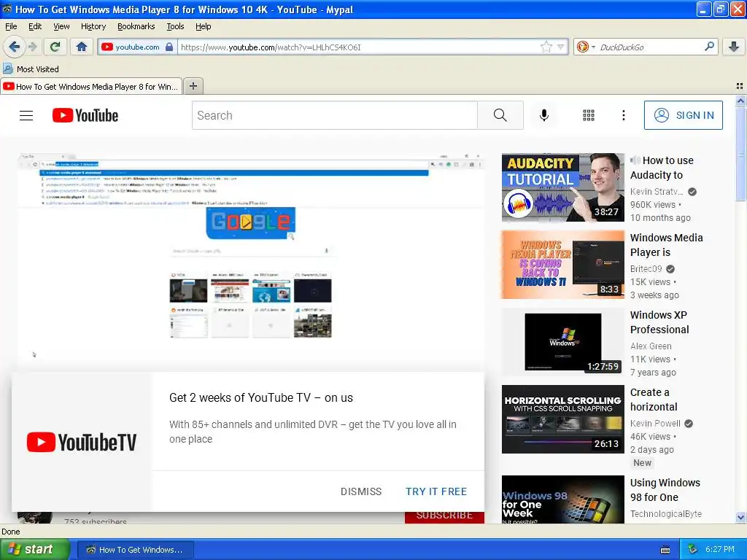747x560 pixels.
Task: Open the Most Visited bookmarks folder
Action: (31, 69)
